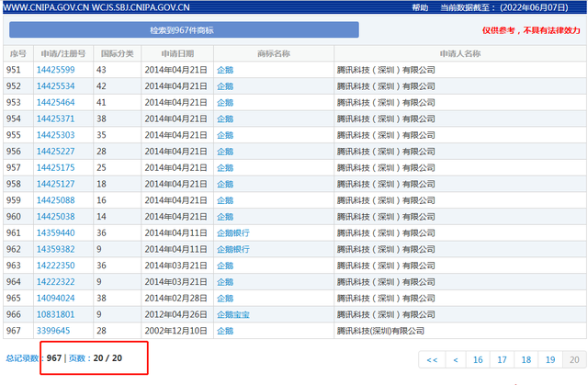This screenshot has height=385, width=588.
Task: Click date 2002年12月10日
Action: click(175, 331)
